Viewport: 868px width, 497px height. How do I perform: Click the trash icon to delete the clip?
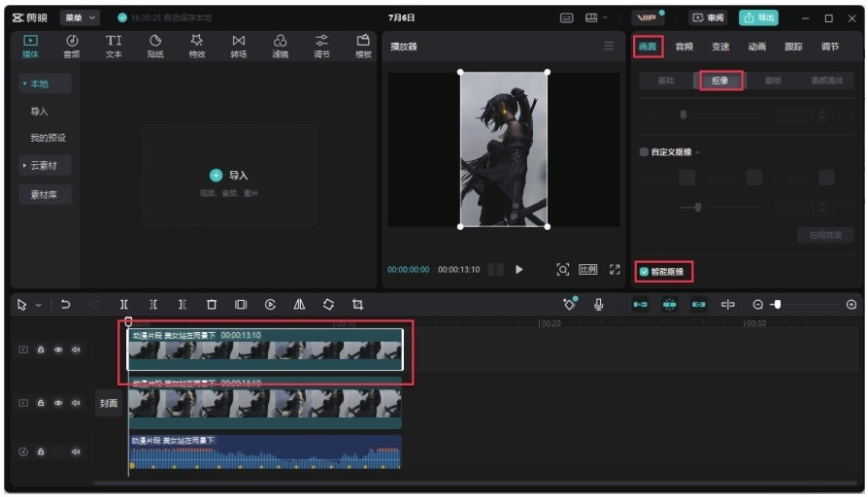click(212, 305)
